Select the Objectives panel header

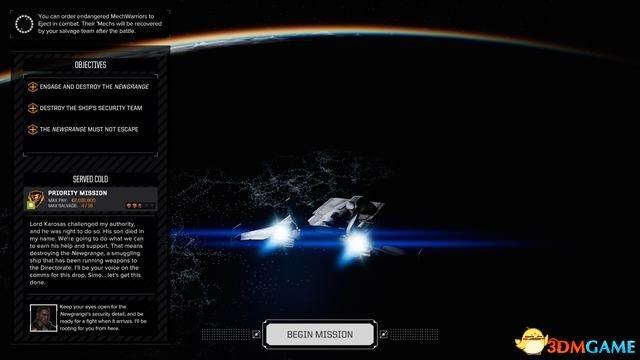coord(90,65)
